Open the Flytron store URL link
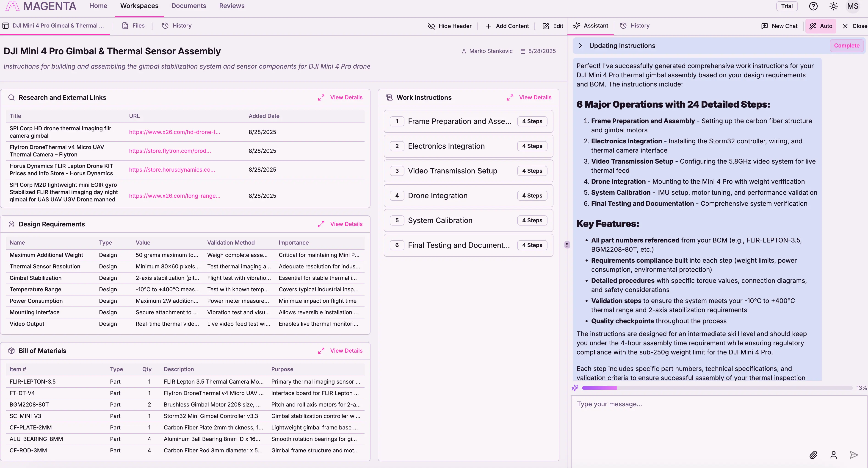This screenshot has width=868, height=468. [x=170, y=151]
